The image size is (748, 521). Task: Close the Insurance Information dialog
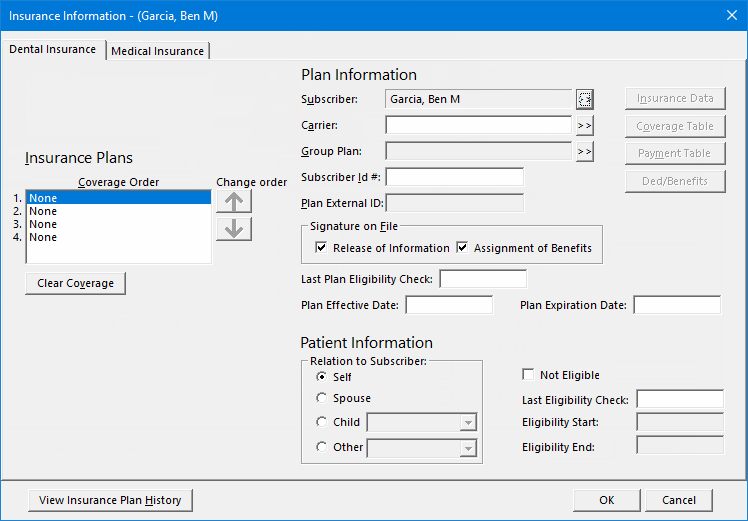tap(730, 14)
